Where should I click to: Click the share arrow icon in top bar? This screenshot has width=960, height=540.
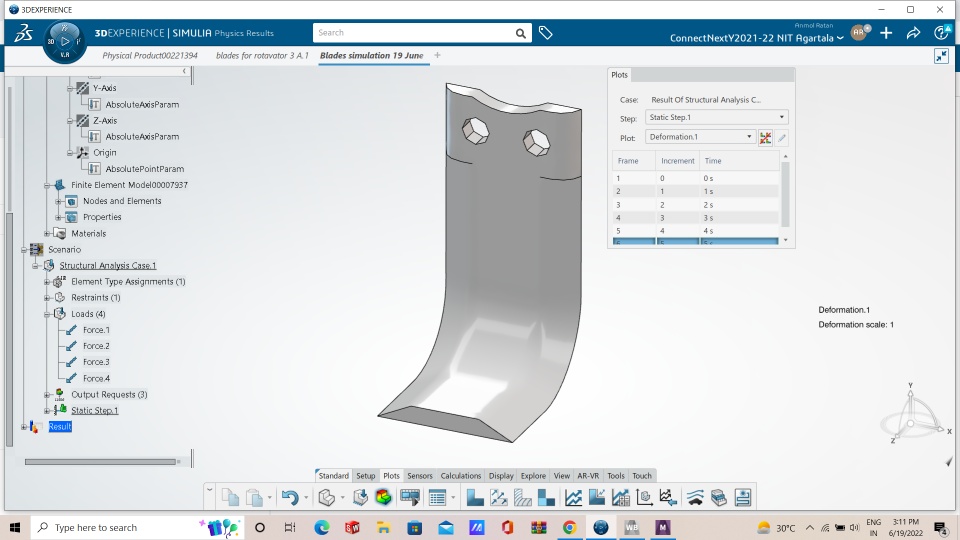(x=913, y=33)
